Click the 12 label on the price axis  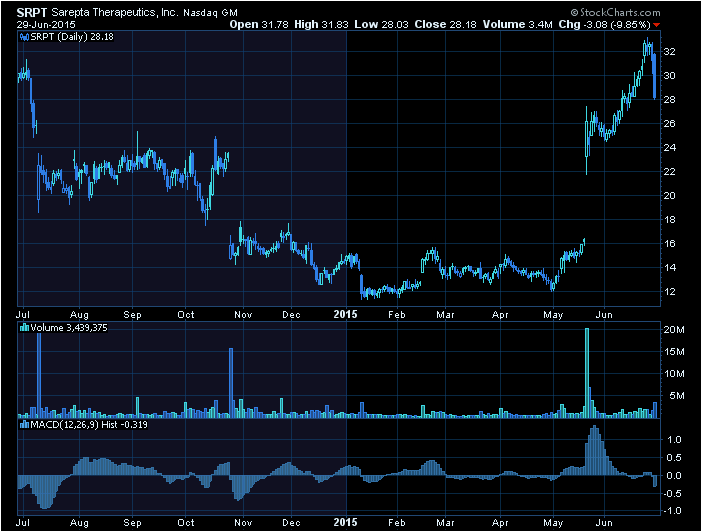[x=669, y=292]
